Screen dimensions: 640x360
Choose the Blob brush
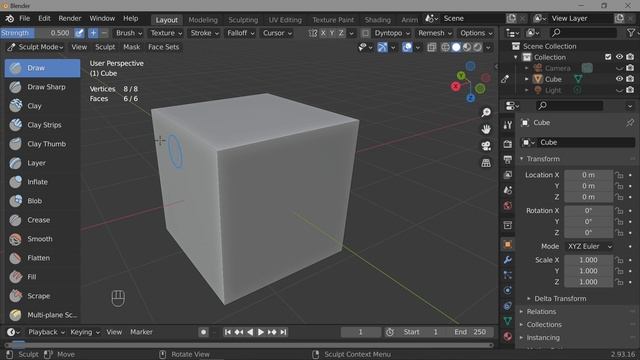[42, 201]
